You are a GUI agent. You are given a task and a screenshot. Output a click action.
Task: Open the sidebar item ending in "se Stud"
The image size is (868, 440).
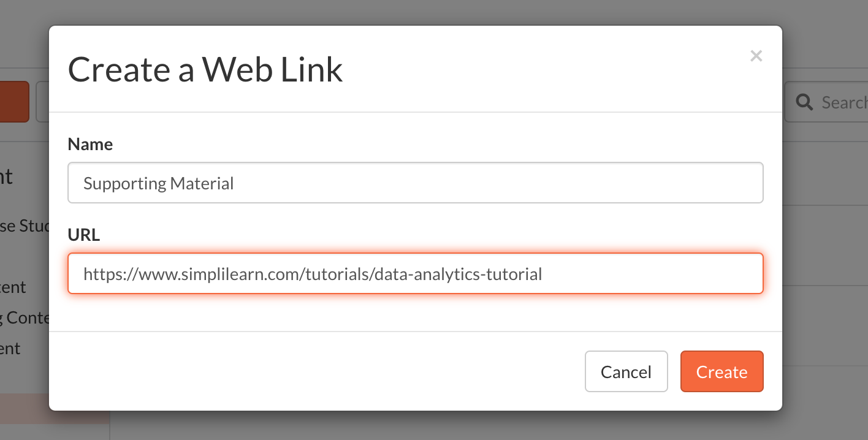[25, 226]
